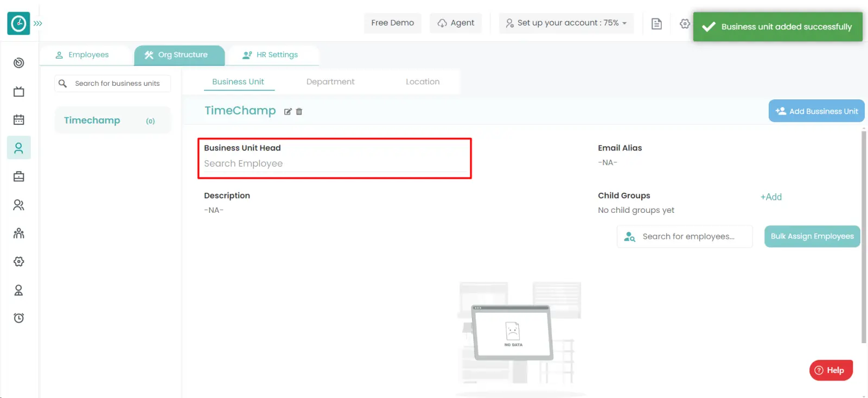Open the top bar settings gear

tap(685, 24)
